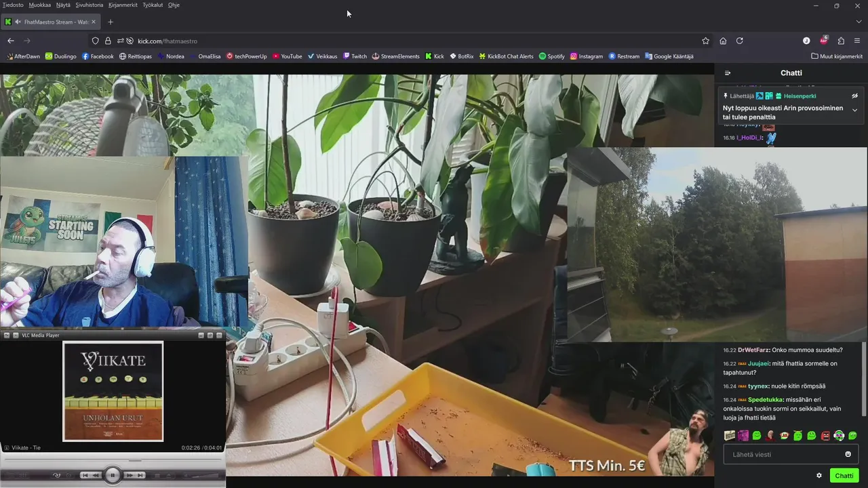Open the Työkalut menu
This screenshot has height=488, width=868.
pos(153,5)
